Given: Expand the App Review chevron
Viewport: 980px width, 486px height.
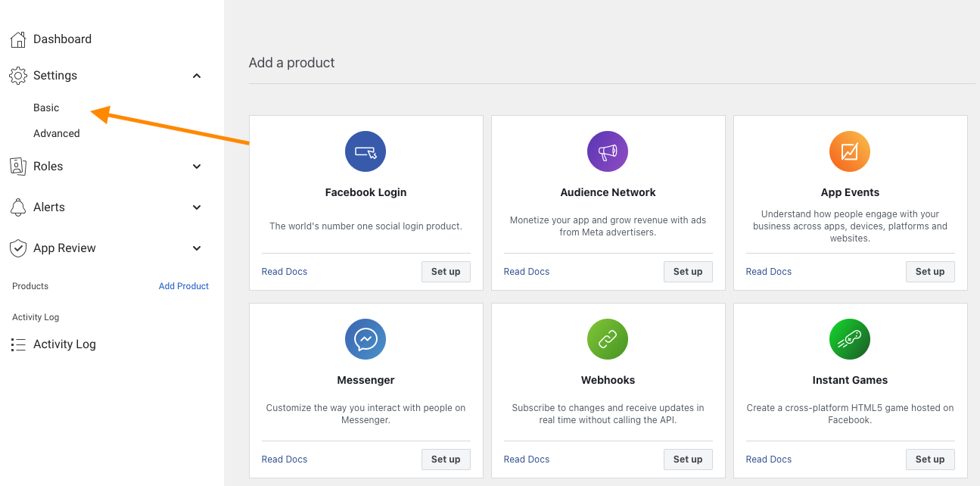Looking at the screenshot, I should pos(197,248).
